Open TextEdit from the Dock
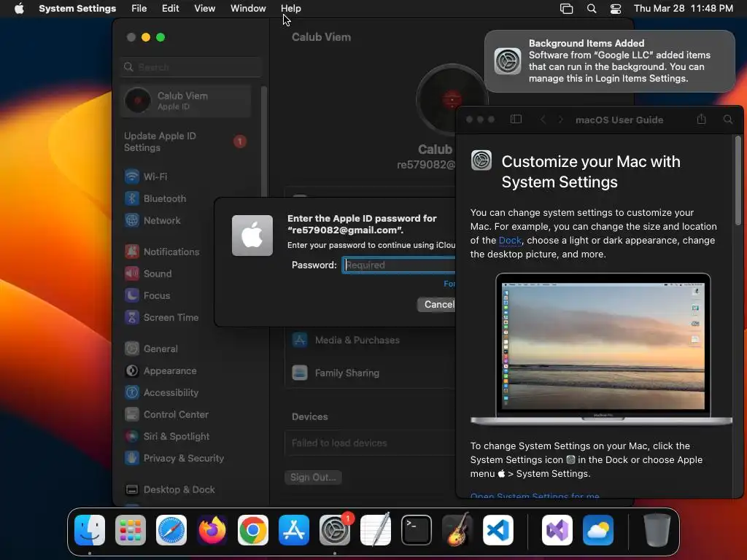The height and width of the screenshot is (560, 747). point(376,529)
